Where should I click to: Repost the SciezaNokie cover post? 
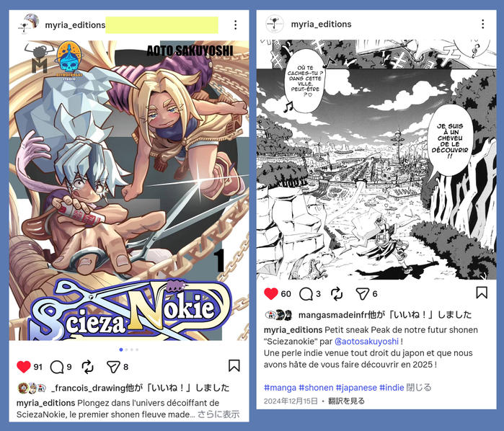(x=87, y=367)
